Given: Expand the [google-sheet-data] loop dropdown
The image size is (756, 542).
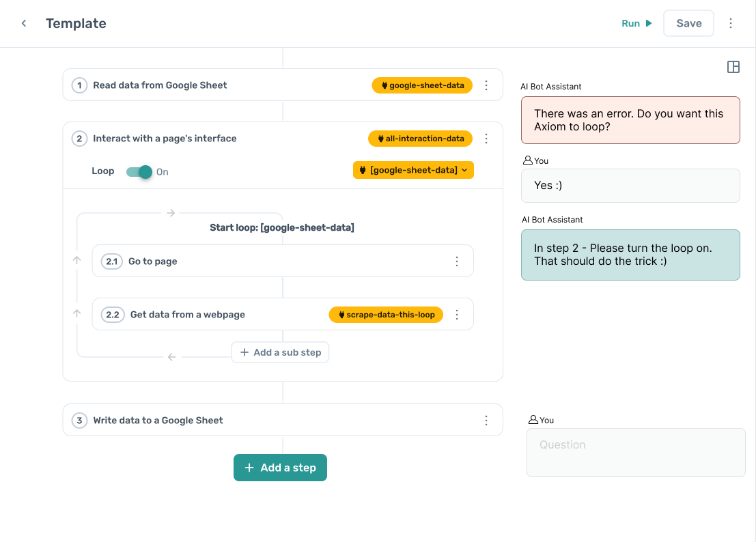Looking at the screenshot, I should point(413,170).
